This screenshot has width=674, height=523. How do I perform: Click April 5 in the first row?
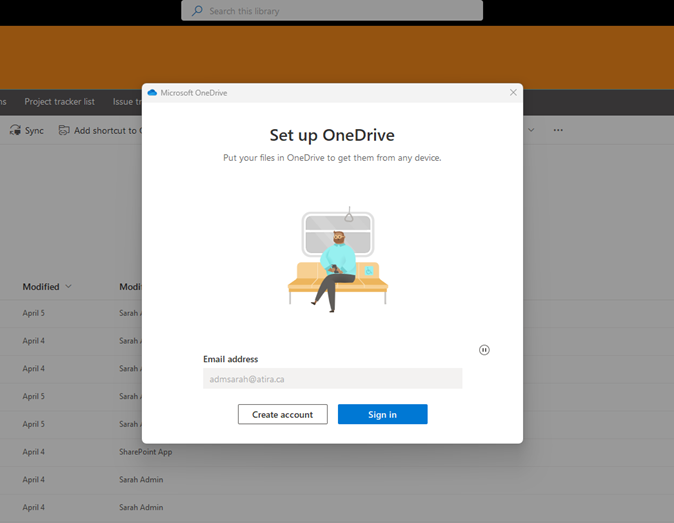point(34,313)
